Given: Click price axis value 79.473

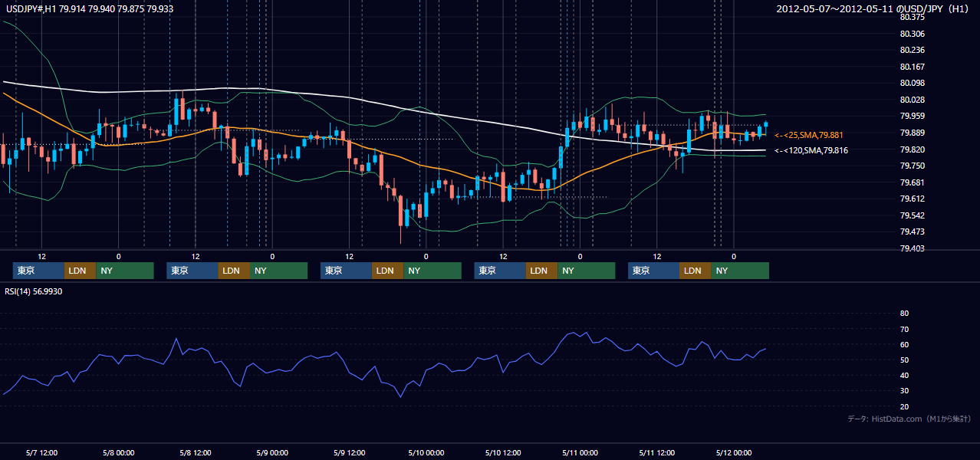Looking at the screenshot, I should tap(912, 232).
